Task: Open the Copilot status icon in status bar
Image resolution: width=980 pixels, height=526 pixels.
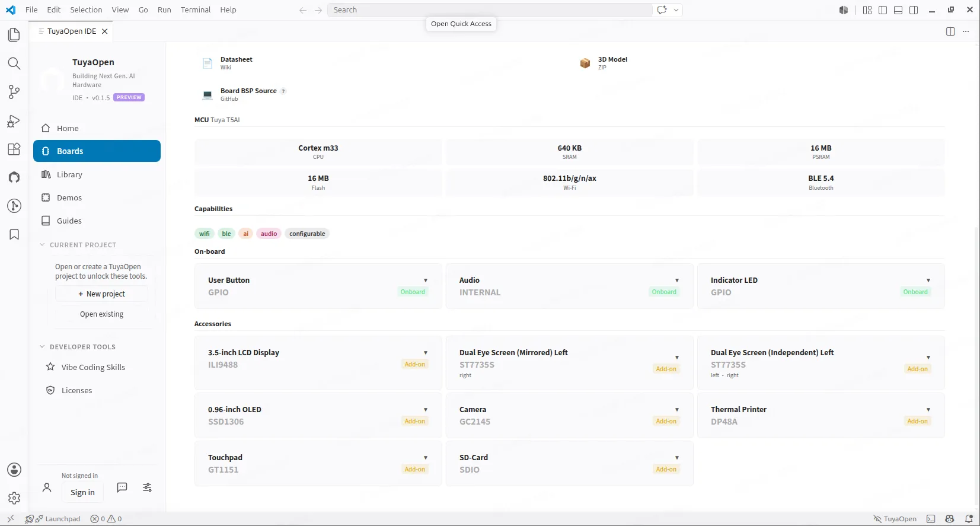Action: [x=950, y=519]
